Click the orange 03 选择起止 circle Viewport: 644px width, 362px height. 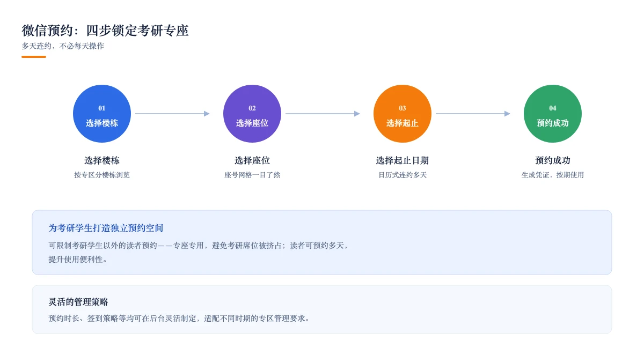(x=402, y=114)
